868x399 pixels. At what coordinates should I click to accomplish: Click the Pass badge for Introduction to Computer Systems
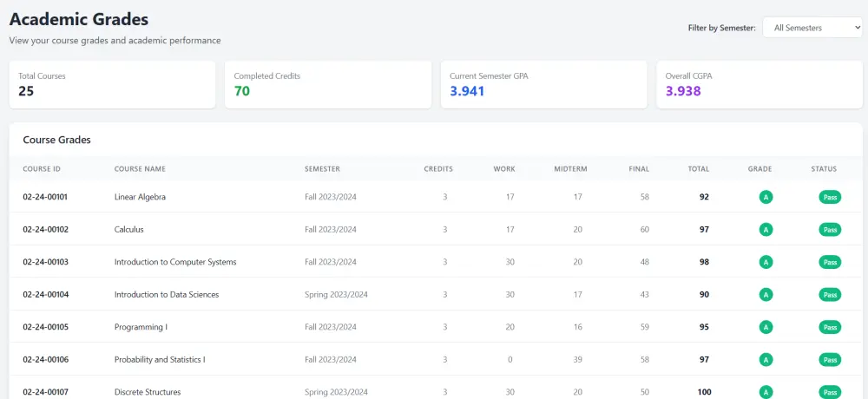(x=830, y=262)
